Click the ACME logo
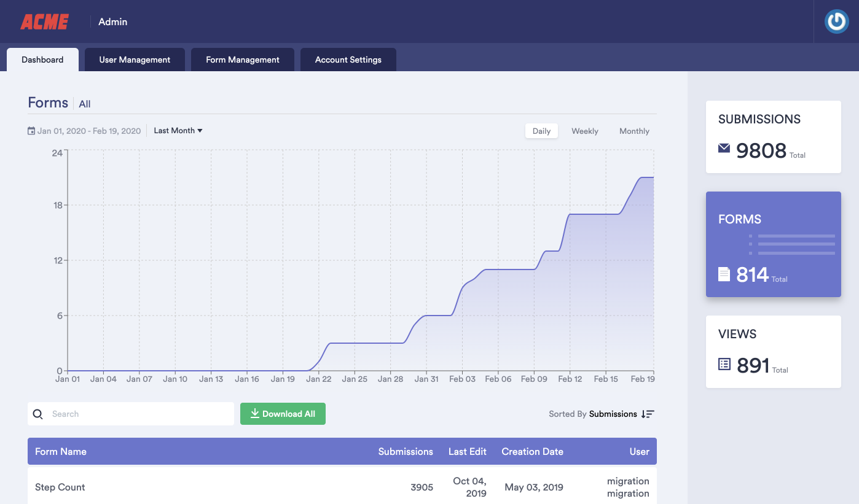Image resolution: width=859 pixels, height=504 pixels. (44, 22)
